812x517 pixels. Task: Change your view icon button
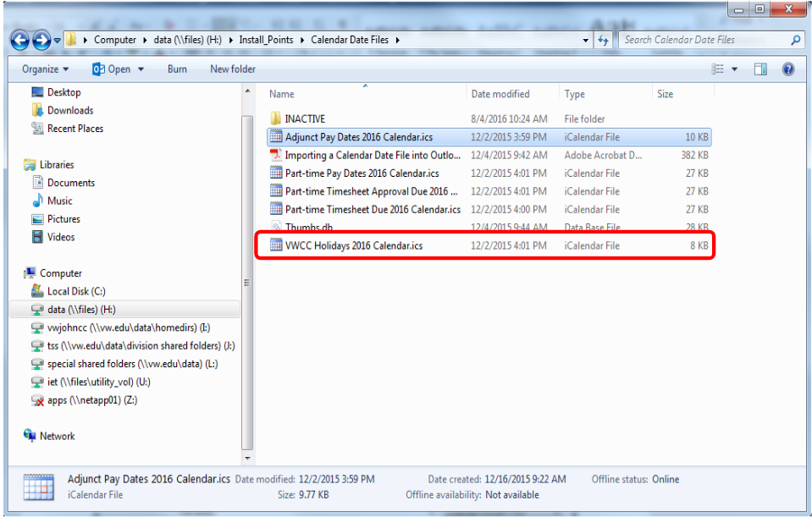[717, 69]
